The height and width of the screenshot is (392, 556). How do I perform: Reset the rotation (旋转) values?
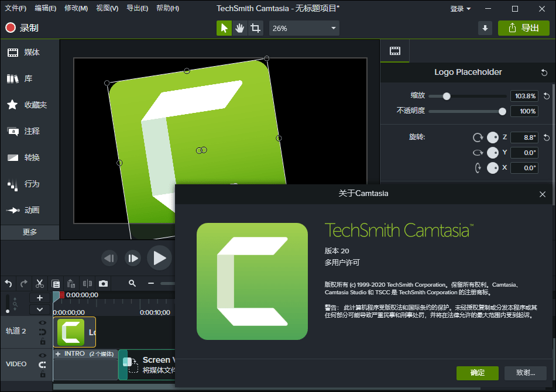point(547,137)
